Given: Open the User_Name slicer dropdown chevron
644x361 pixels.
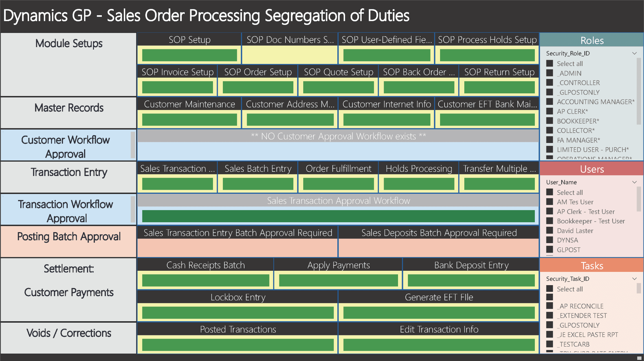Looking at the screenshot, I should pyautogui.click(x=634, y=182).
